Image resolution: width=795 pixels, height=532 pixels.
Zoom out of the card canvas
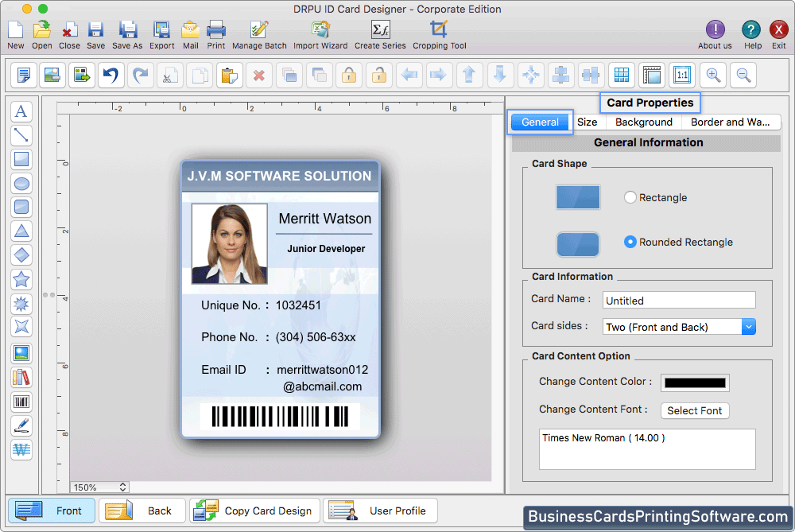pyautogui.click(x=743, y=76)
